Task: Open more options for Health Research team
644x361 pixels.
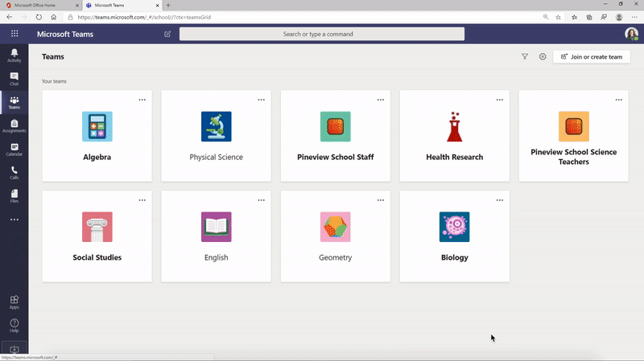Action: click(500, 100)
